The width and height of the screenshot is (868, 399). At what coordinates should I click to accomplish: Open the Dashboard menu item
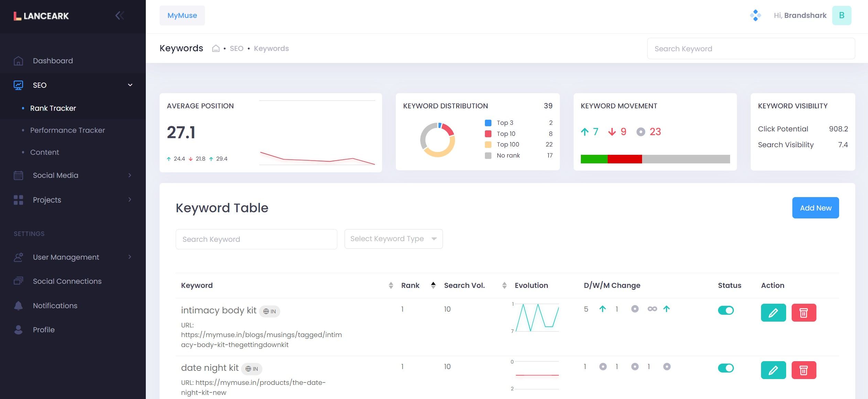tap(73, 61)
